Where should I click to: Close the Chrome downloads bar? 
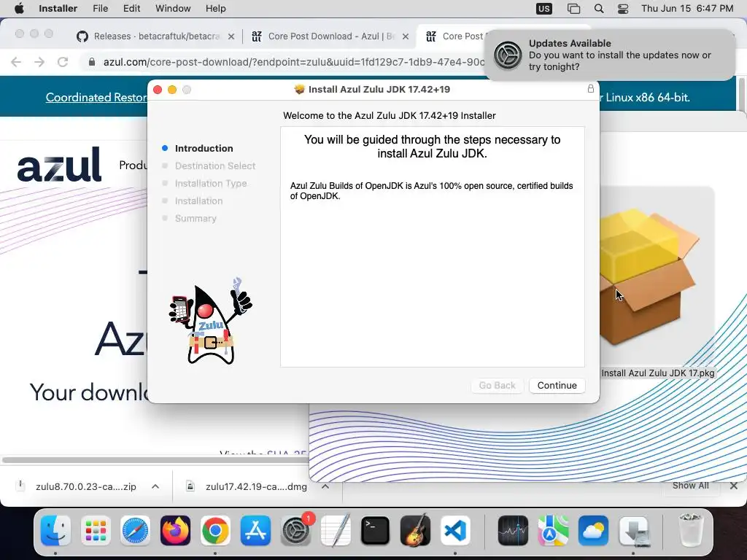pyautogui.click(x=734, y=486)
